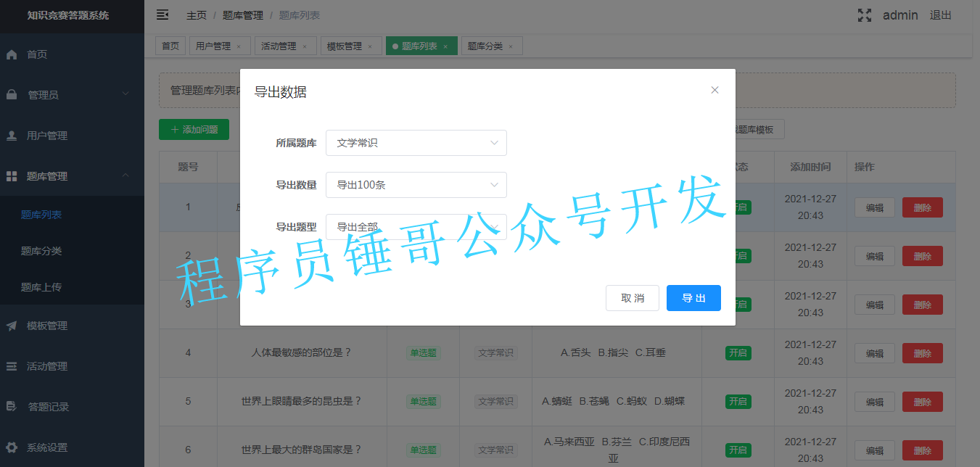Click the admin username
Image resolution: width=980 pixels, height=467 pixels.
(900, 15)
